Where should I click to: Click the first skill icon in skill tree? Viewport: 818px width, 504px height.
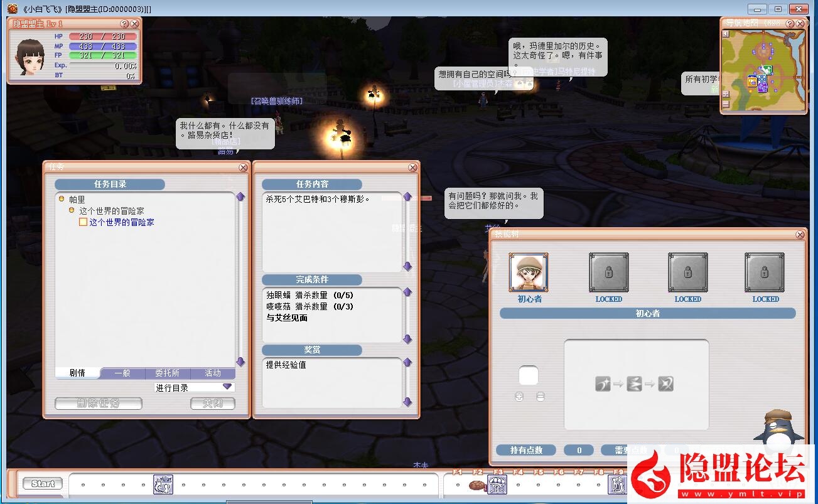tap(603, 383)
